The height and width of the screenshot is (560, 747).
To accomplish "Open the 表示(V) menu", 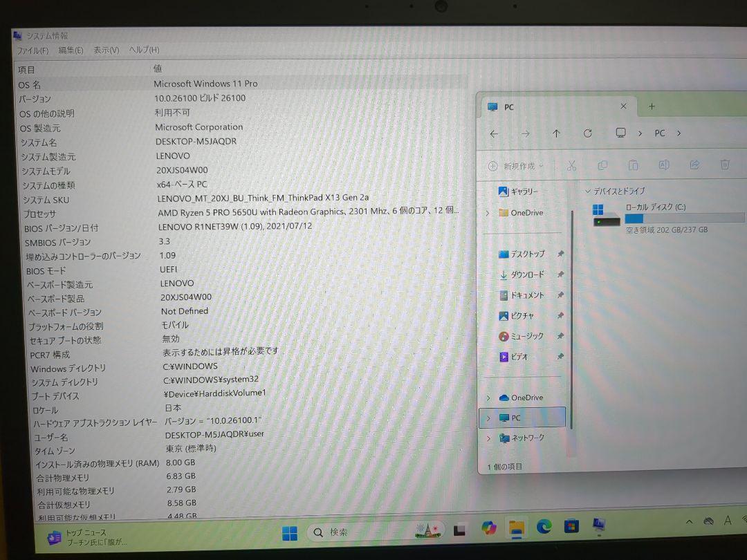I will coord(106,50).
